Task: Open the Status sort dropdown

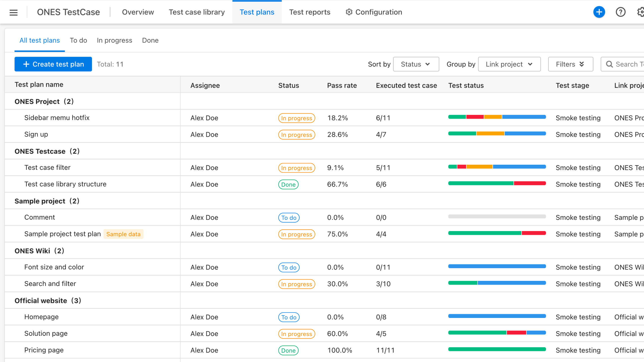Action: pyautogui.click(x=416, y=64)
